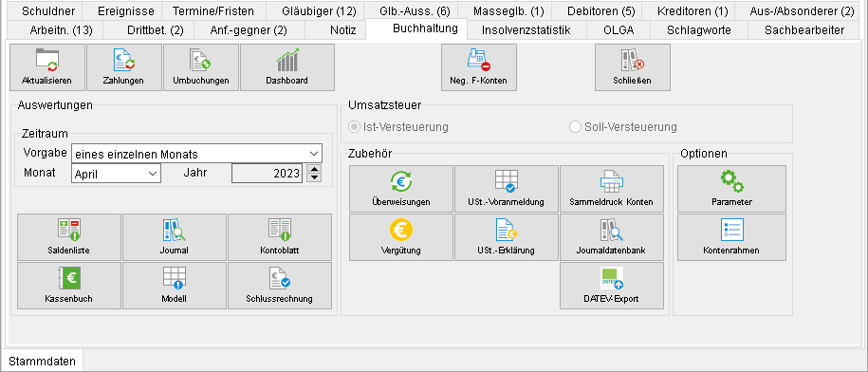
Task: Switch to the OLGA tab
Action: click(x=619, y=30)
